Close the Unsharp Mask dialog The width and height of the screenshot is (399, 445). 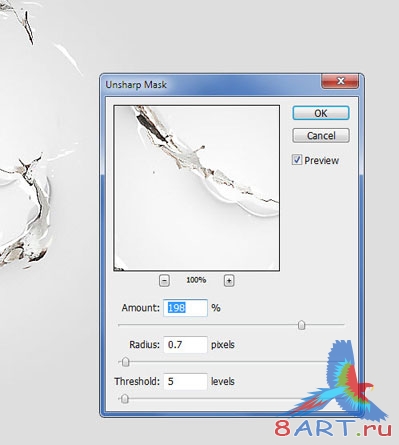tap(340, 81)
